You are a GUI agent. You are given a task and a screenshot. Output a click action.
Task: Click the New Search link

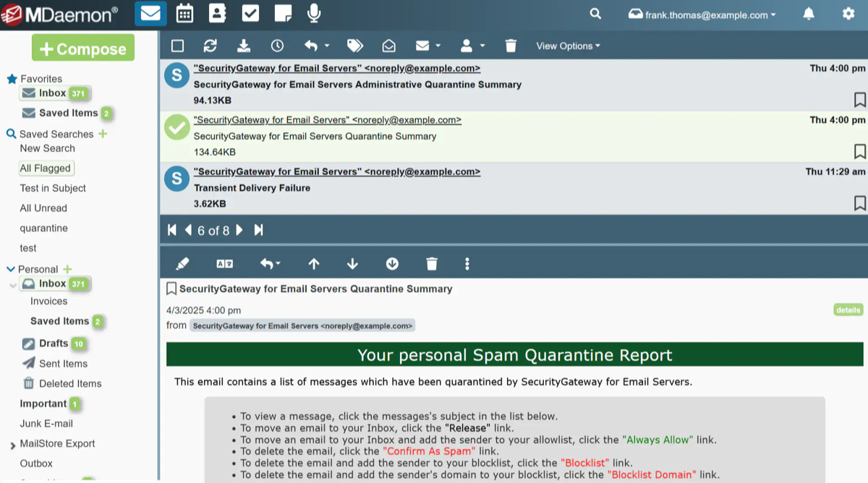click(48, 148)
